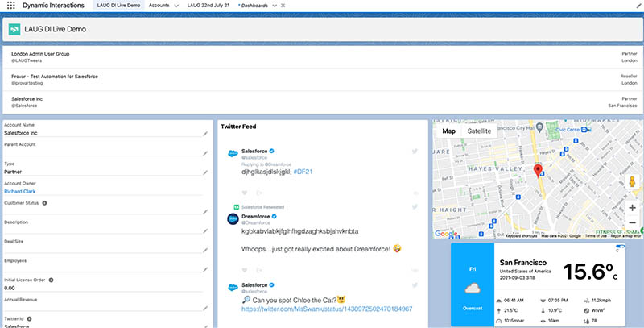
Task: Click the 11.2kmph wind speed value
Action: pyautogui.click(x=603, y=300)
